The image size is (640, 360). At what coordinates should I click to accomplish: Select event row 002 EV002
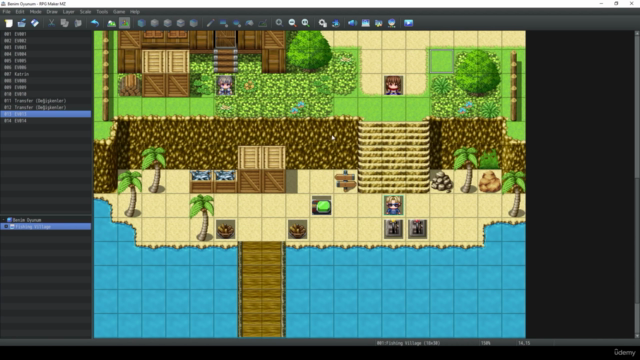tap(46, 41)
